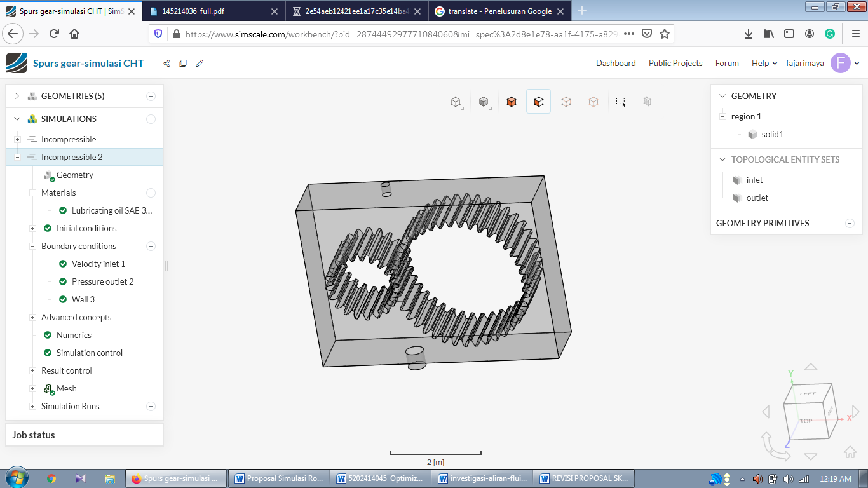Screen dimensions: 868x488
Task: Select the inlet topological entity set
Action: pos(754,180)
